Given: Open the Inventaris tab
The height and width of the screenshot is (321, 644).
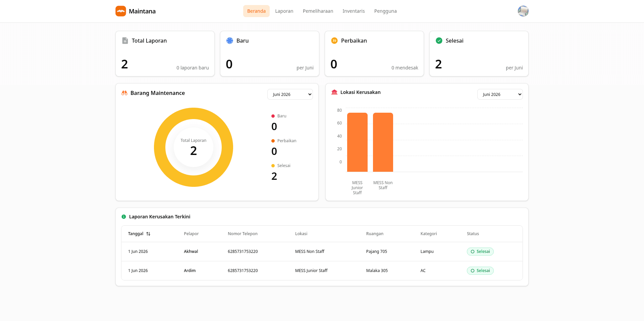Looking at the screenshot, I should [354, 11].
